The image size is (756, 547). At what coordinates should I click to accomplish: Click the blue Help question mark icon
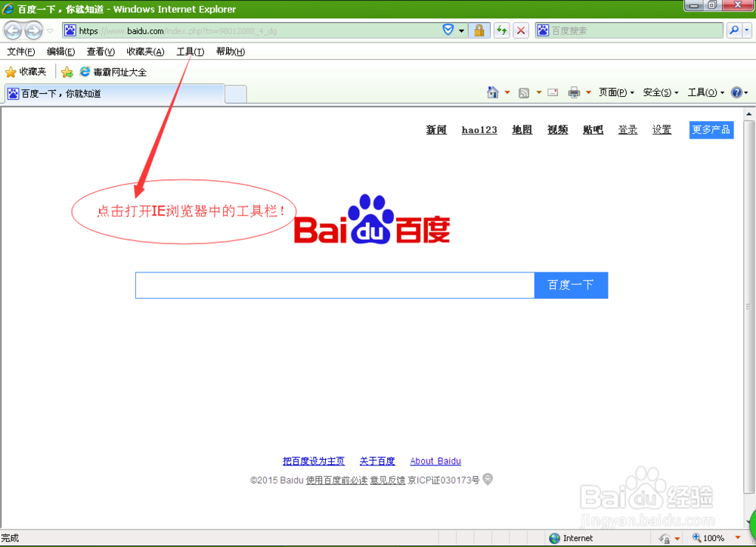736,92
